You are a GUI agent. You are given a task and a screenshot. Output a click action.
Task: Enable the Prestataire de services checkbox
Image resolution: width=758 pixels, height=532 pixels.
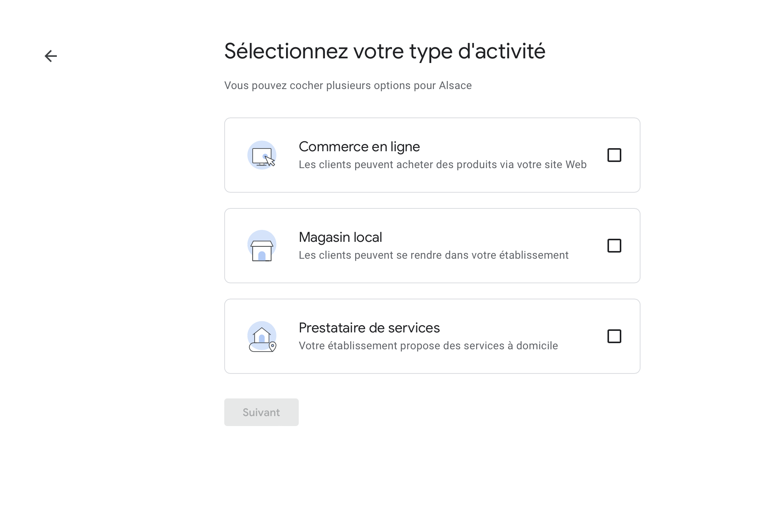coord(614,336)
